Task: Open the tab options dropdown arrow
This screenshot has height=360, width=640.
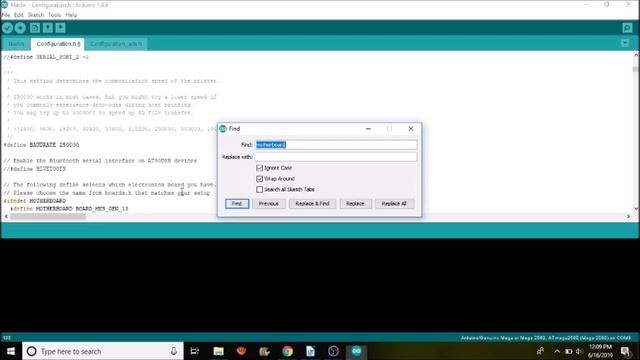Action: 625,43
